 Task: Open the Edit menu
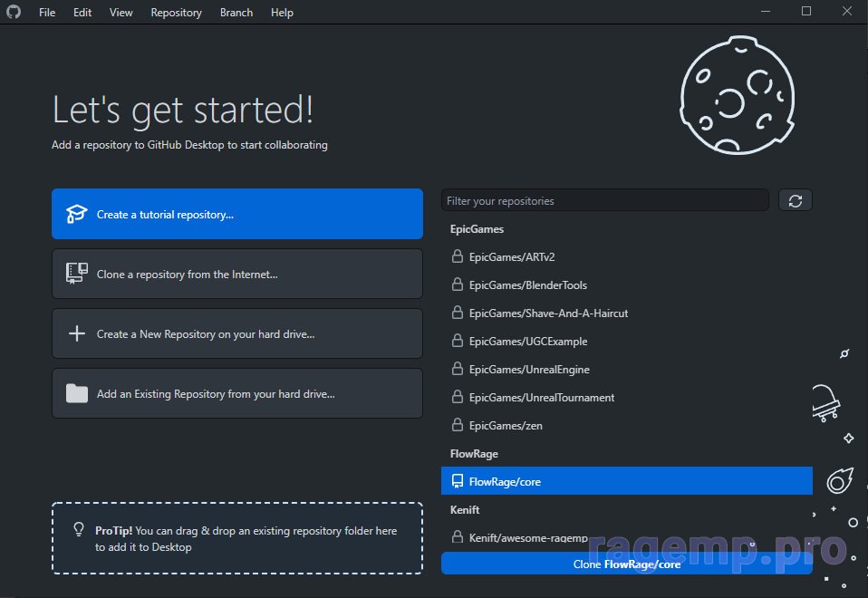(x=82, y=12)
